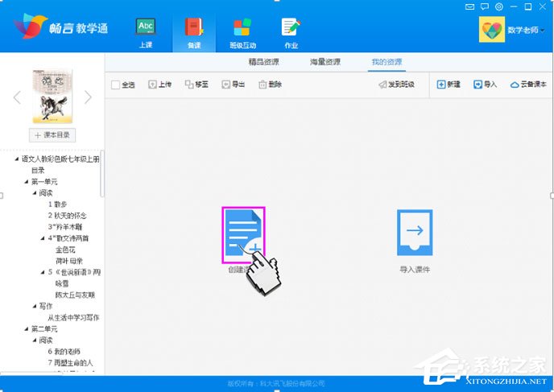The height and width of the screenshot is (392, 554).
Task: Show next textbook with right arrow
Action: tap(88, 97)
